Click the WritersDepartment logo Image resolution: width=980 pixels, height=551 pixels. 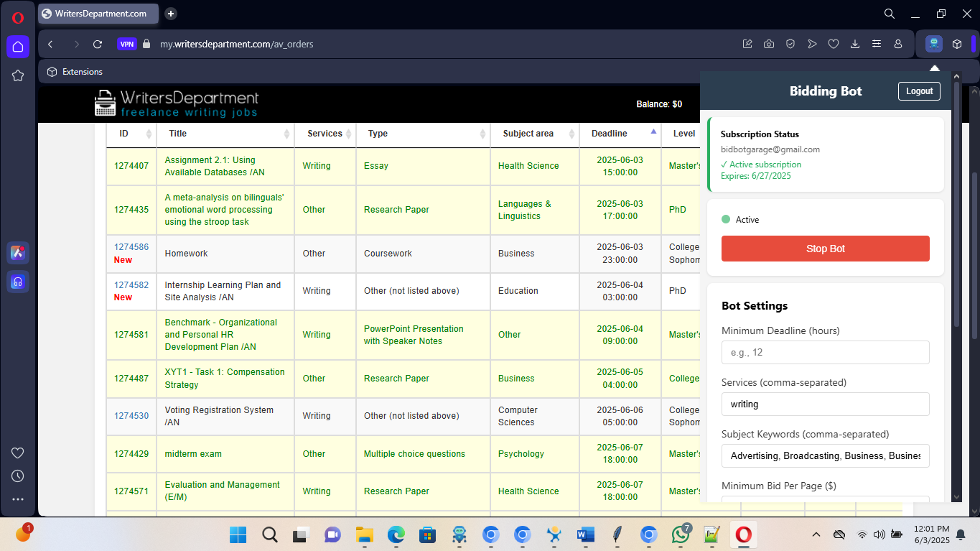pyautogui.click(x=177, y=103)
